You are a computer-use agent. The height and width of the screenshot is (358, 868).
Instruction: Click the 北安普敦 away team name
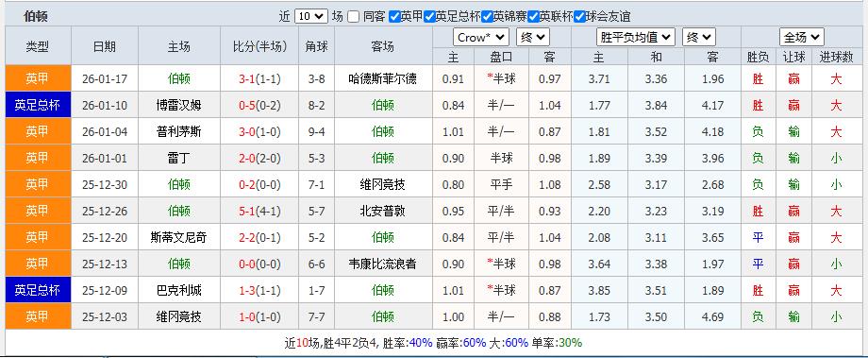coord(382,212)
